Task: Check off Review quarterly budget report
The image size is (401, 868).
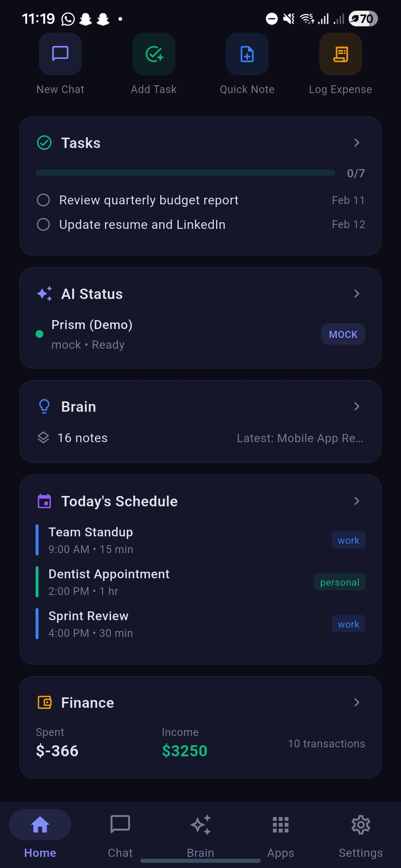Action: tap(43, 200)
